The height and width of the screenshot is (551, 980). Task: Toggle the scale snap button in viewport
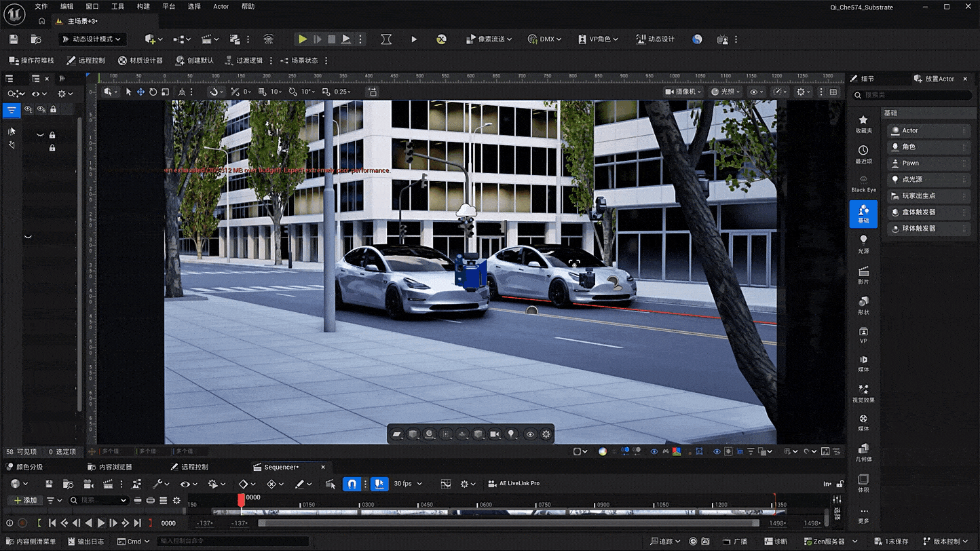point(326,92)
